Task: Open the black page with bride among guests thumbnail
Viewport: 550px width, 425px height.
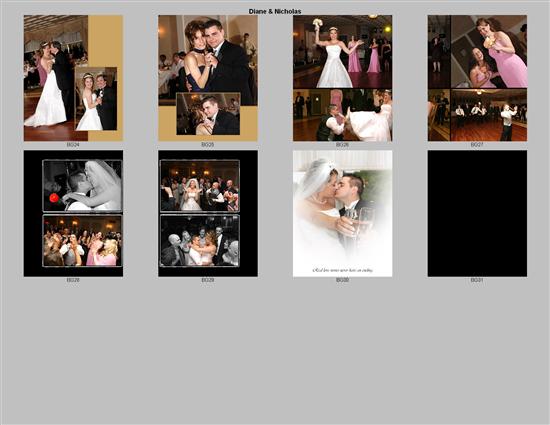Action: click(x=208, y=214)
